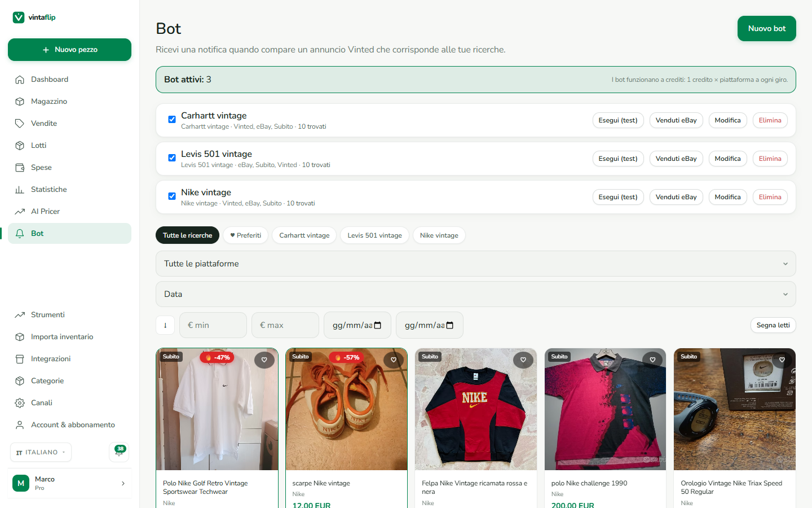Run Esegui (test) for Levis 501 vintage

click(618, 159)
